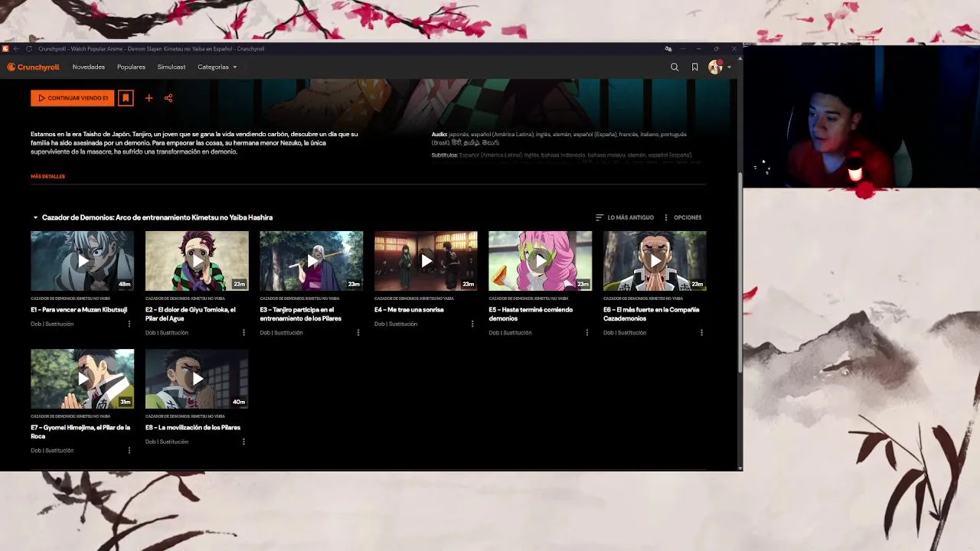Click series label above E2 title

(x=185, y=298)
